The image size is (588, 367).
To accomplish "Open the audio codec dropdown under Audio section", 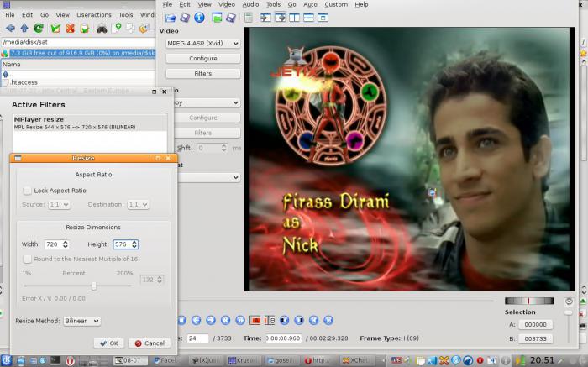I will [207, 102].
